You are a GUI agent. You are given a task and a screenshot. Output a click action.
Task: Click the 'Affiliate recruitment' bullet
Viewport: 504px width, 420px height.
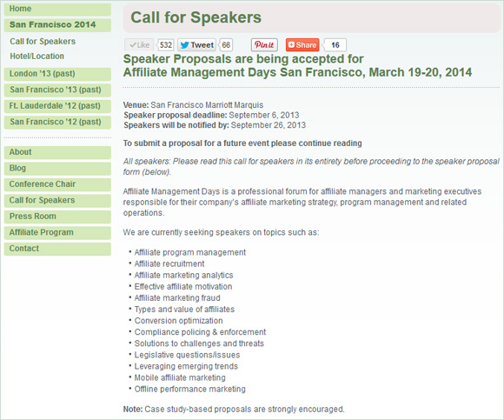[x=169, y=264]
